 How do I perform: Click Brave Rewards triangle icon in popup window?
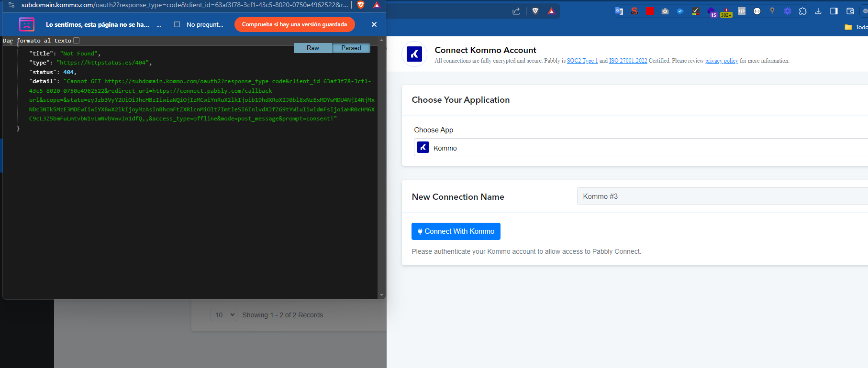[x=377, y=5]
